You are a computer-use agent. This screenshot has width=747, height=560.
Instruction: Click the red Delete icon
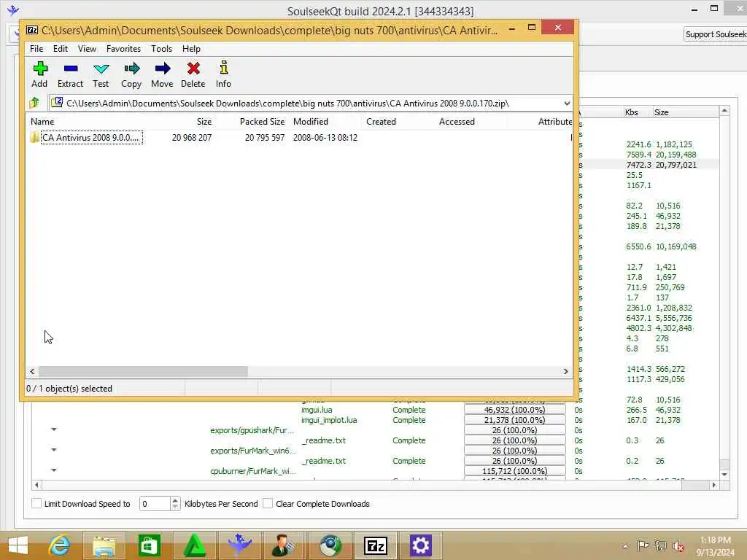tap(193, 75)
